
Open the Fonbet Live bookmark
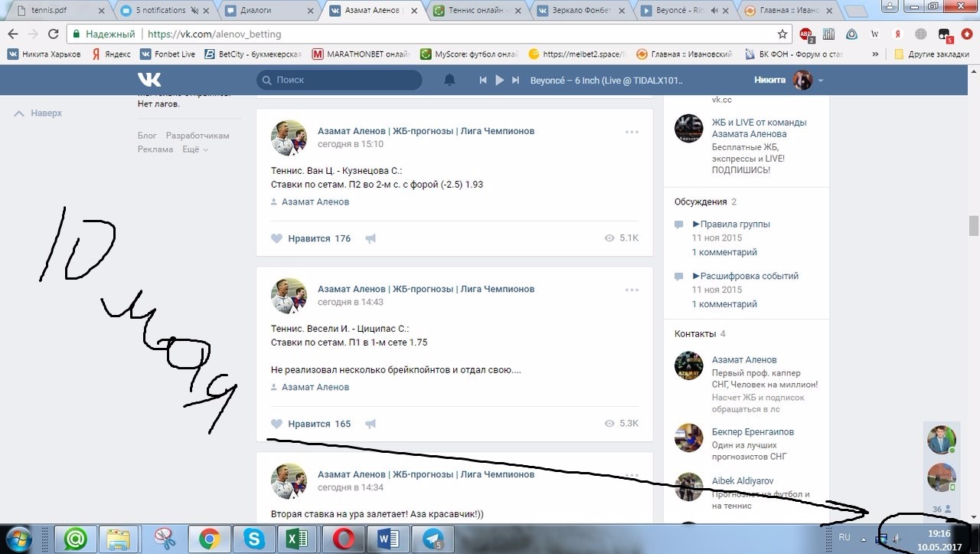tap(167, 54)
